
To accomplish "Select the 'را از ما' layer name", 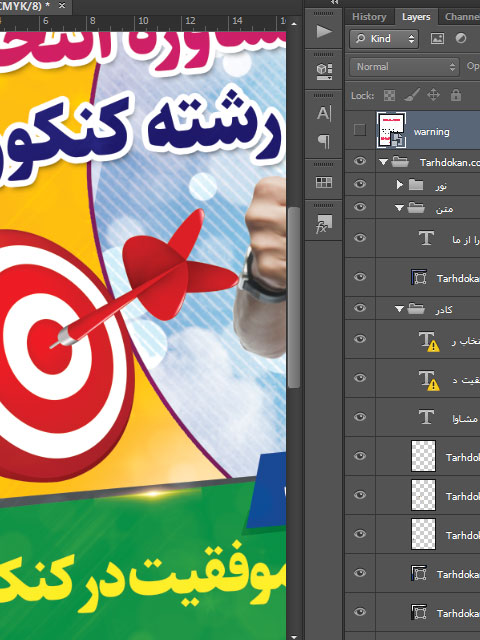I will (x=466, y=240).
